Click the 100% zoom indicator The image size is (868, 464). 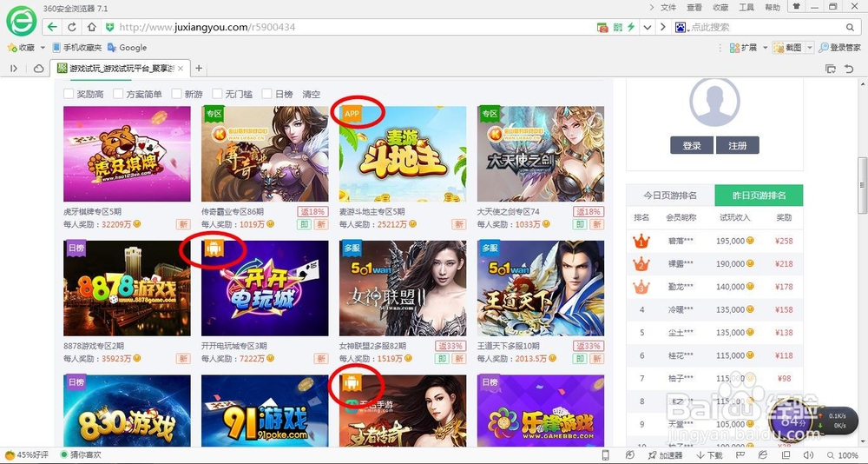coord(843,455)
